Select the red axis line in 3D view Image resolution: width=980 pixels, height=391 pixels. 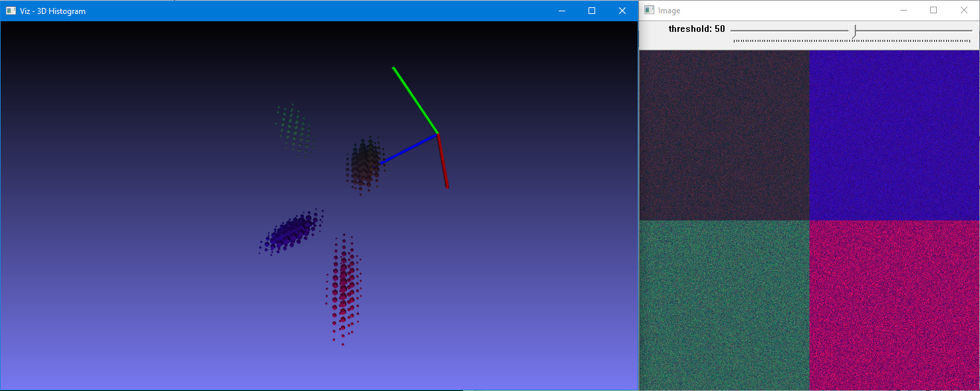click(443, 161)
